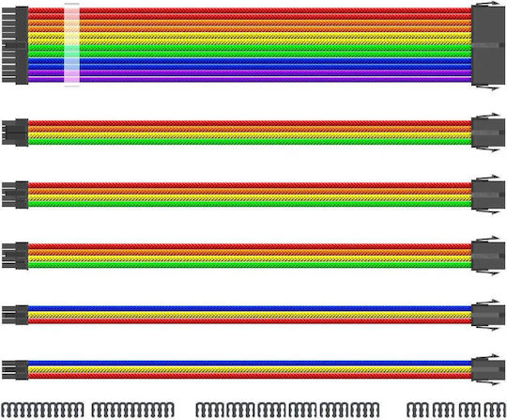Click the left connector of the third cable from top
Screen dimensions: 507x420
[x=15, y=194]
